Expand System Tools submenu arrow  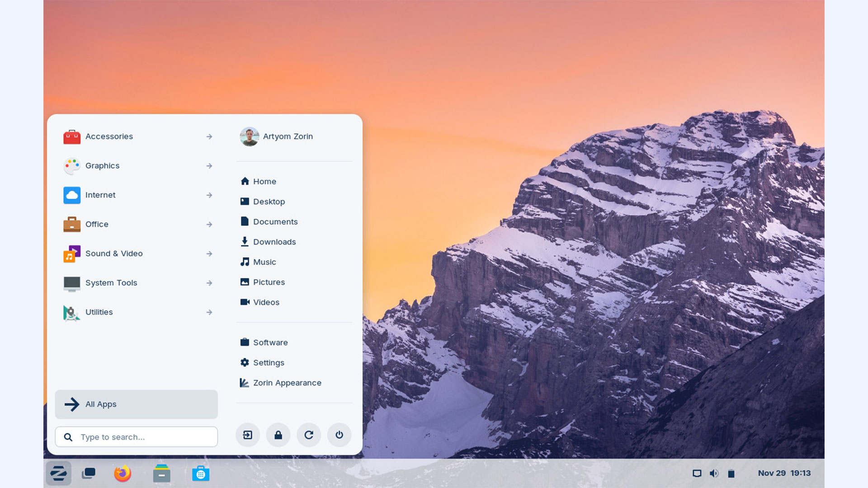click(x=209, y=283)
